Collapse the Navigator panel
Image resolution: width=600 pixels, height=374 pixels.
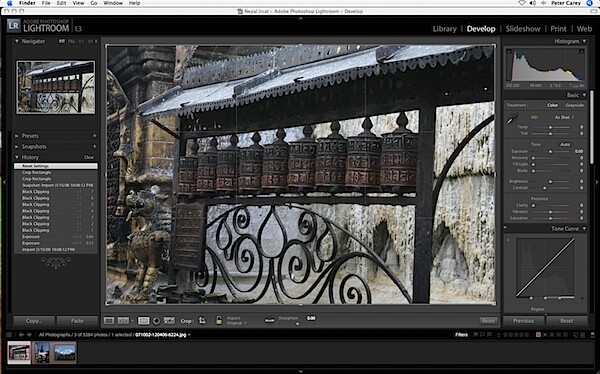point(17,41)
